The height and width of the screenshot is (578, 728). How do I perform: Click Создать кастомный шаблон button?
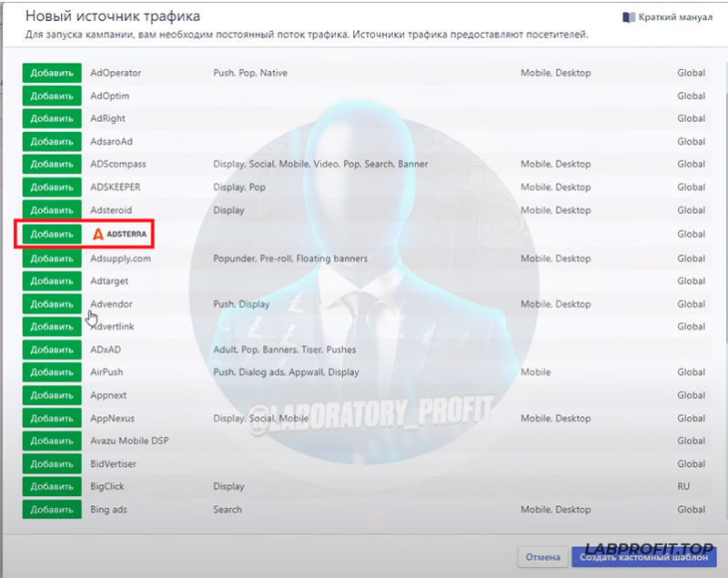pyautogui.click(x=644, y=556)
